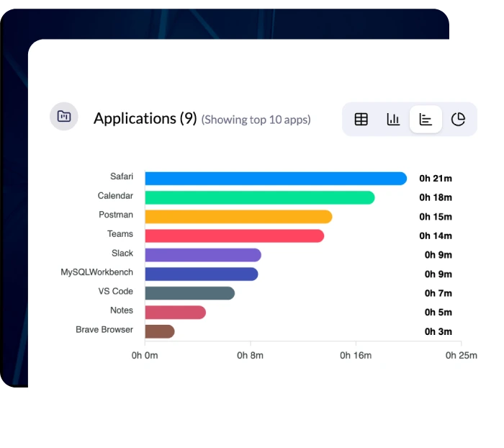Click the green Calendar bar
This screenshot has width=504, height=448.
(x=260, y=197)
